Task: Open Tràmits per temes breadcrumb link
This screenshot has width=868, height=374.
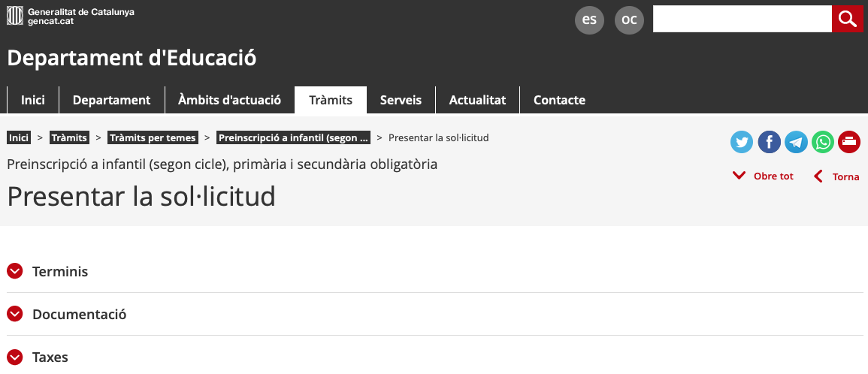Action: point(153,137)
